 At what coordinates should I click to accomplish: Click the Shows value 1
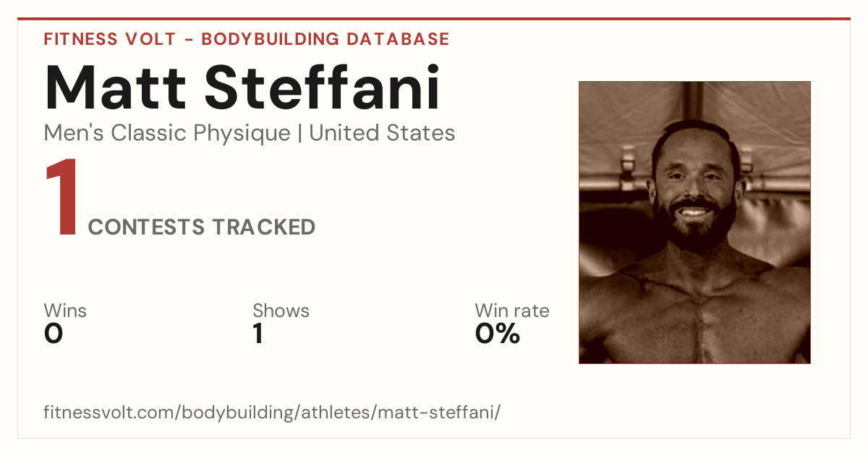258,334
